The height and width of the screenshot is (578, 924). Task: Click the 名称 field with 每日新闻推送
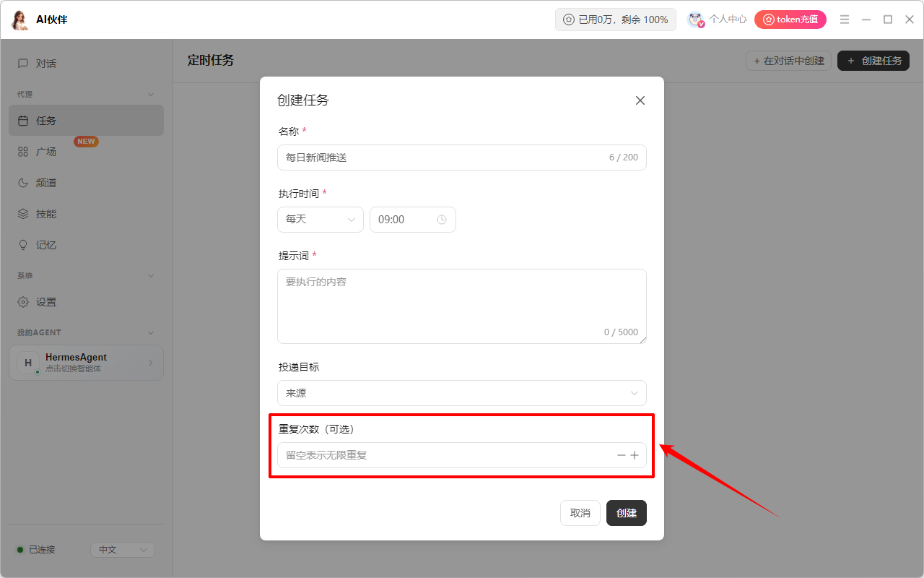tap(462, 158)
